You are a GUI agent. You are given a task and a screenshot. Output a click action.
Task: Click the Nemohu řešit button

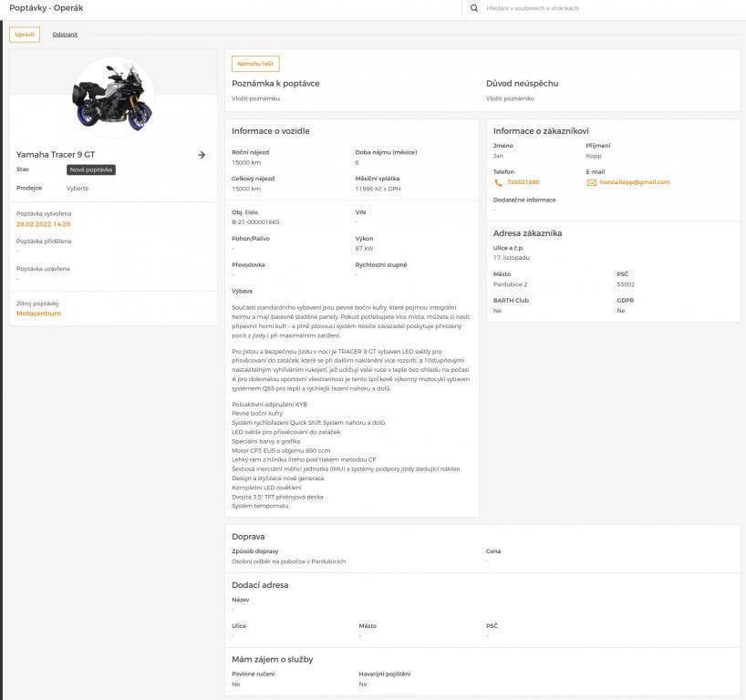(x=255, y=64)
